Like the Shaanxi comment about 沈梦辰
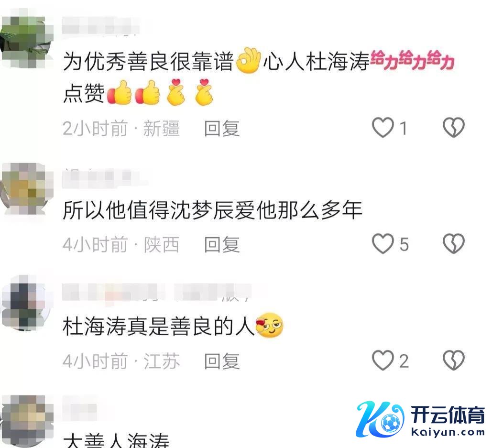The height and width of the screenshot is (448, 492). pos(383,244)
